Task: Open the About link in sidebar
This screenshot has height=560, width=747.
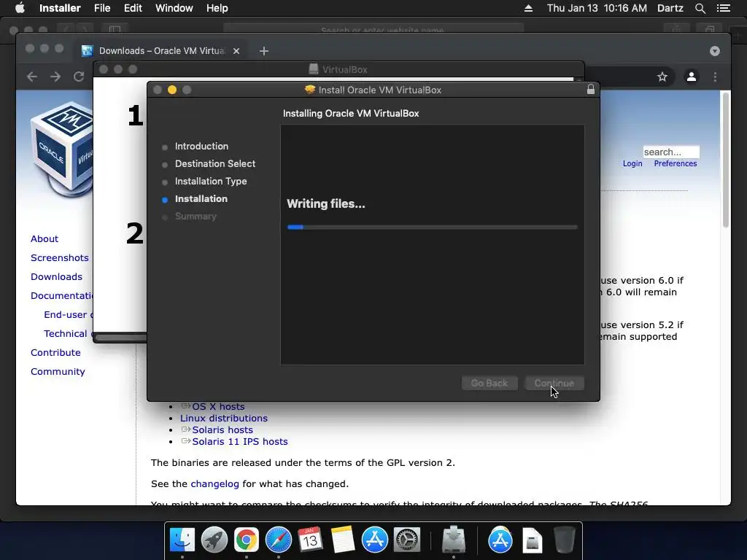Action: pyautogui.click(x=44, y=239)
